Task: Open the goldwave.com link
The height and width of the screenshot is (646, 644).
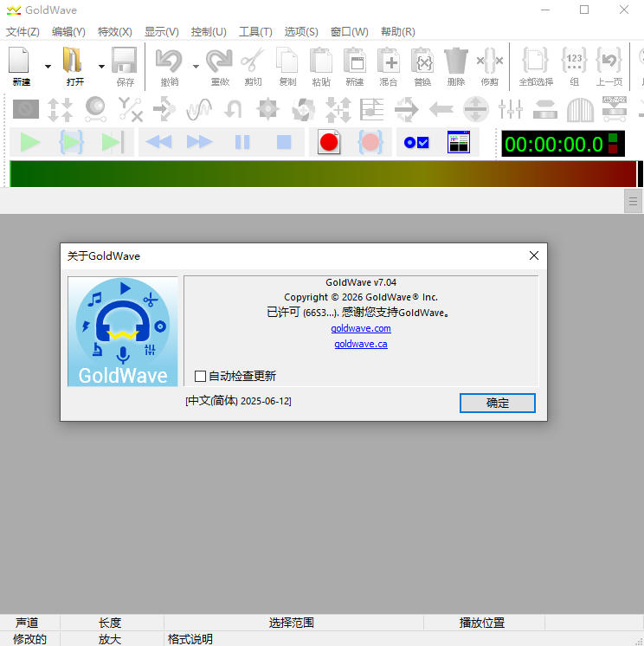Action: point(361,328)
